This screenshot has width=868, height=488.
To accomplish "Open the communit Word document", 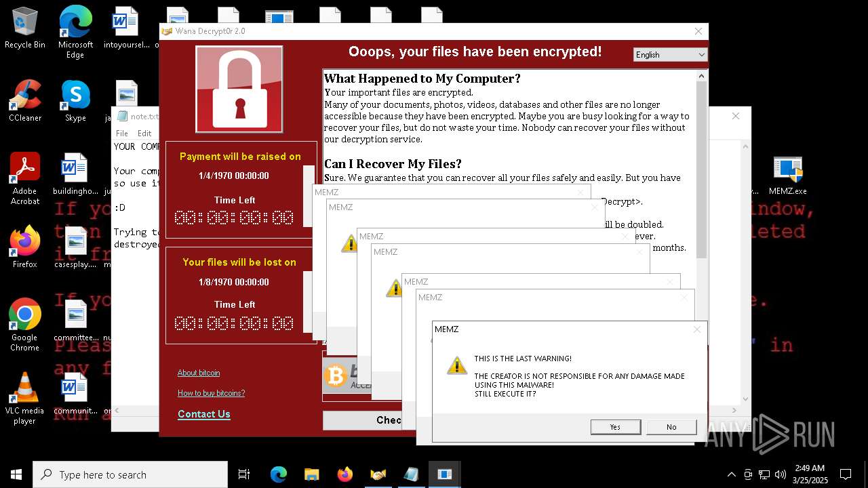I will (75, 394).
